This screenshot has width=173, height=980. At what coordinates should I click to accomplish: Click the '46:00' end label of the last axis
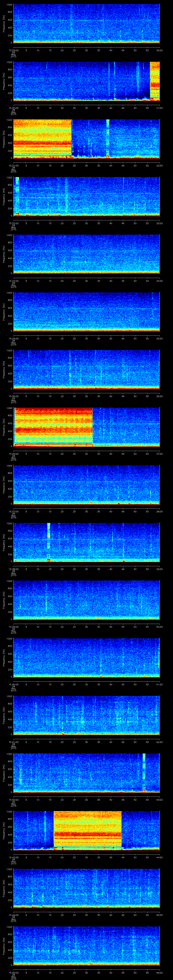click(x=160, y=972)
